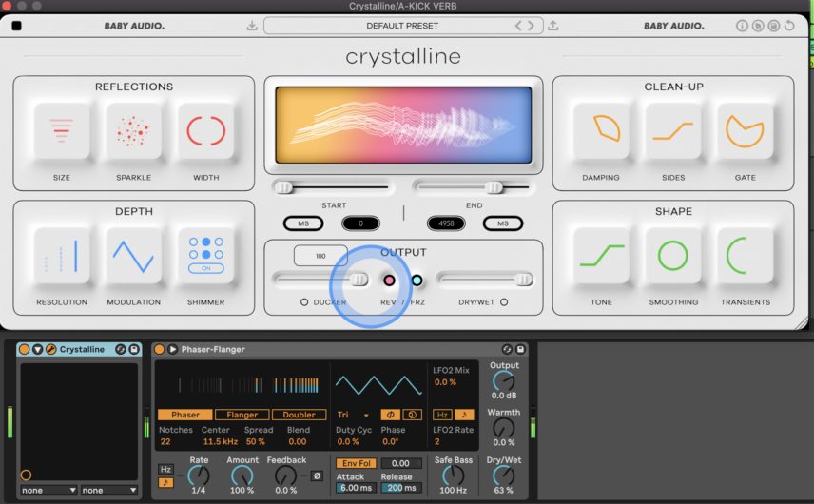Click the End value field showing 4958
This screenshot has width=814, height=504.
tap(446, 223)
